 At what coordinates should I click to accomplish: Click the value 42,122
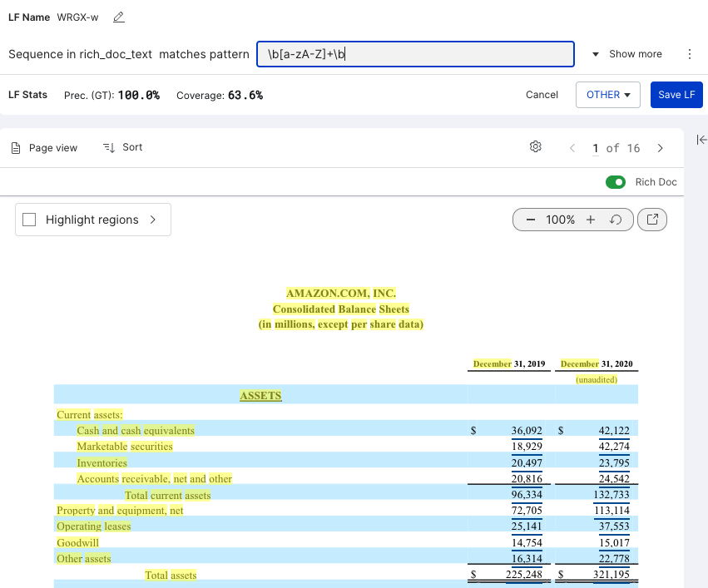pos(614,431)
